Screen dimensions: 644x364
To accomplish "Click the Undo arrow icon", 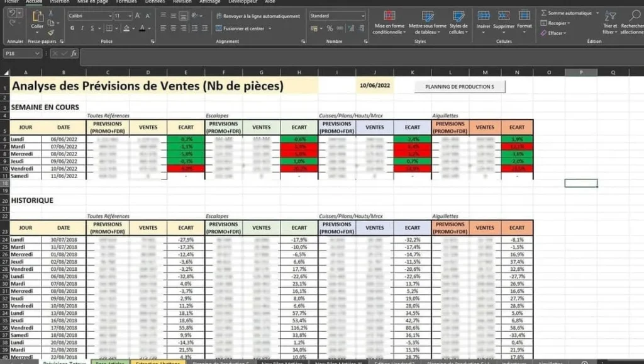I will pyautogui.click(x=12, y=13).
